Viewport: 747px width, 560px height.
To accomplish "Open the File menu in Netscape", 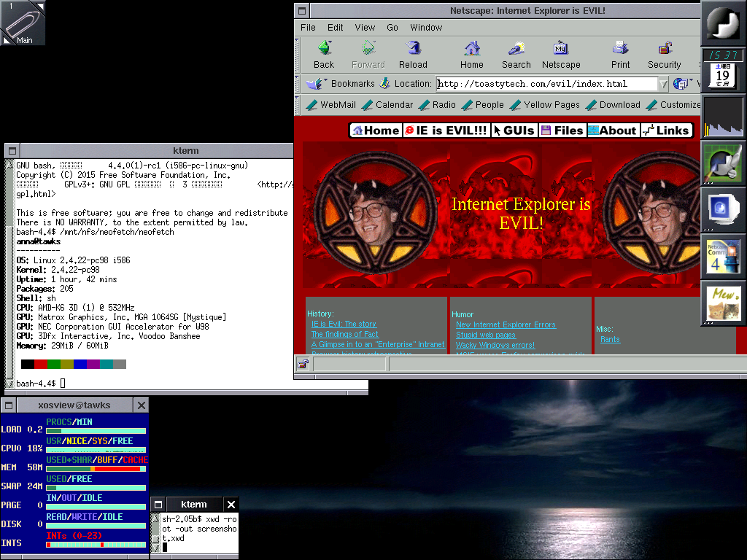I will (308, 28).
